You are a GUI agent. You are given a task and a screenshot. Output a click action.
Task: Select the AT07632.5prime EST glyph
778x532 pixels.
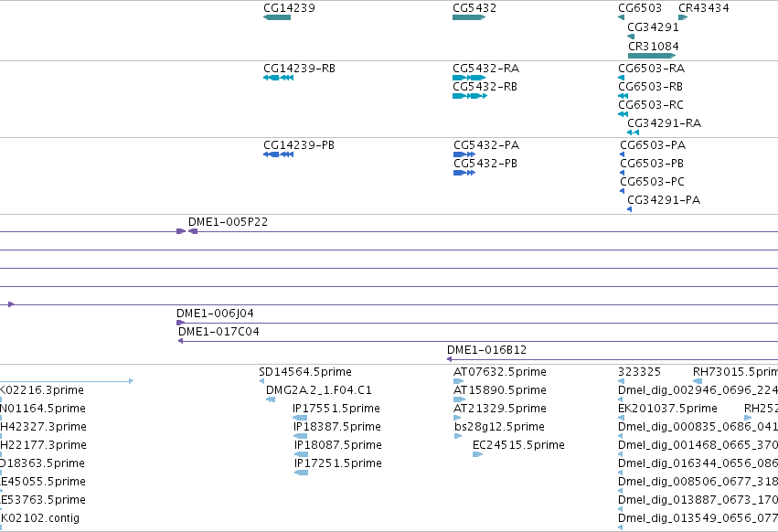point(458,381)
